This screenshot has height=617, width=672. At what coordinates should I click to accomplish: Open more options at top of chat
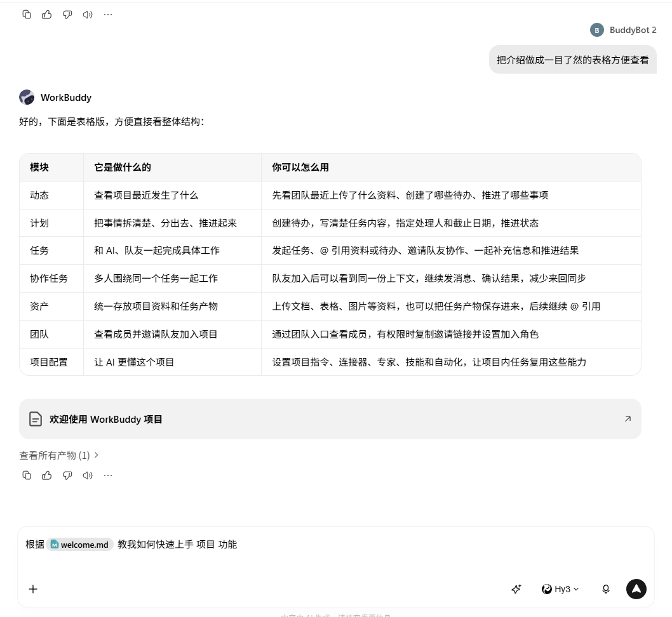108,15
